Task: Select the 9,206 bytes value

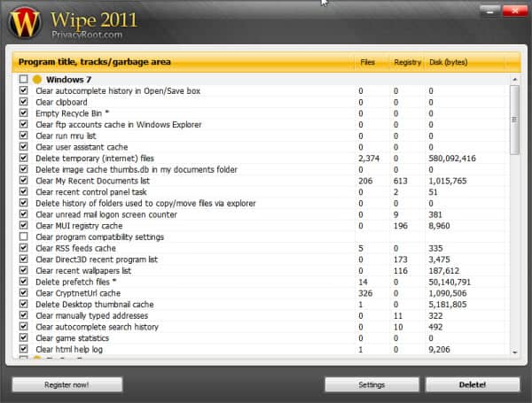Action: tap(439, 350)
